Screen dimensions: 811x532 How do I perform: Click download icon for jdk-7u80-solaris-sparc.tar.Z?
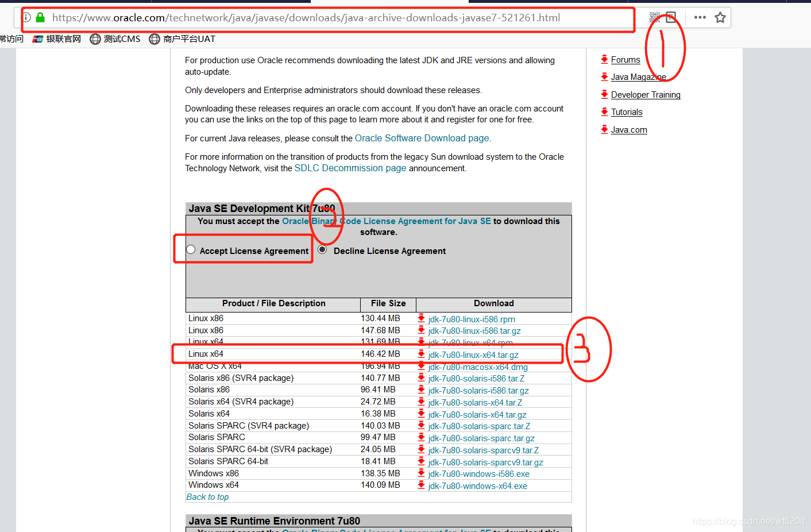(x=421, y=425)
